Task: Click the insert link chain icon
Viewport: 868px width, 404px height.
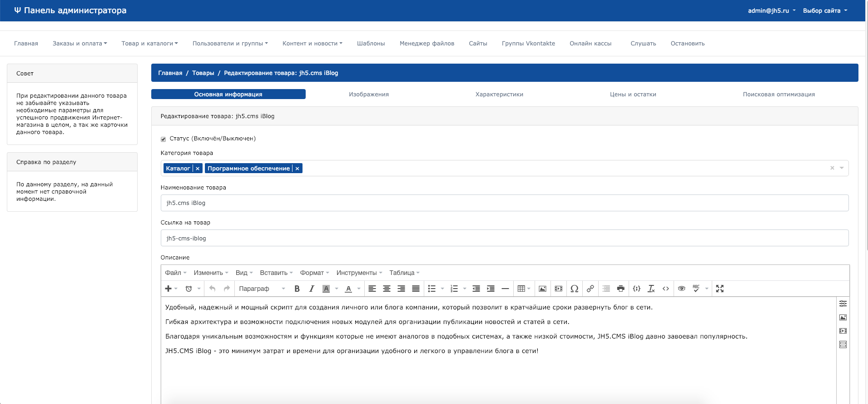Action: click(x=590, y=289)
